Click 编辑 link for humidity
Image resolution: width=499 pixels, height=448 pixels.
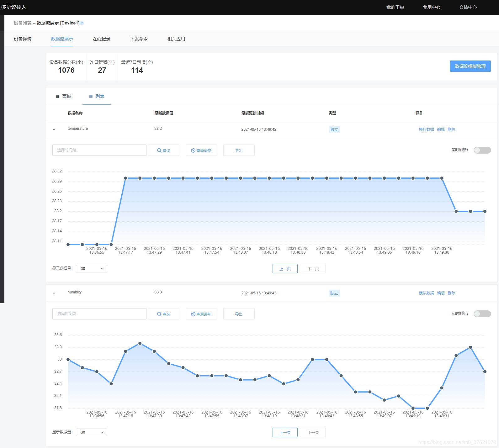pos(441,293)
